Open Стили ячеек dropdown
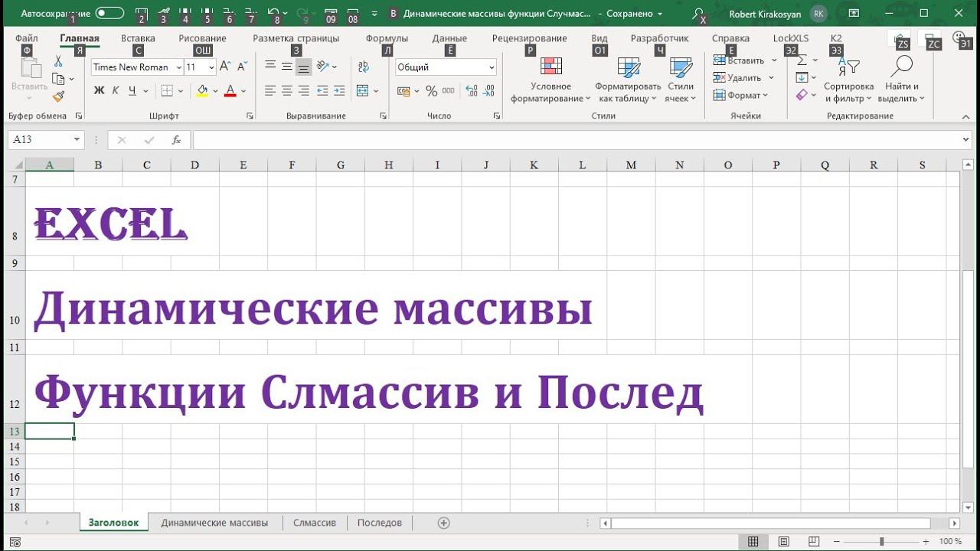This screenshot has height=551, width=980. [681, 80]
